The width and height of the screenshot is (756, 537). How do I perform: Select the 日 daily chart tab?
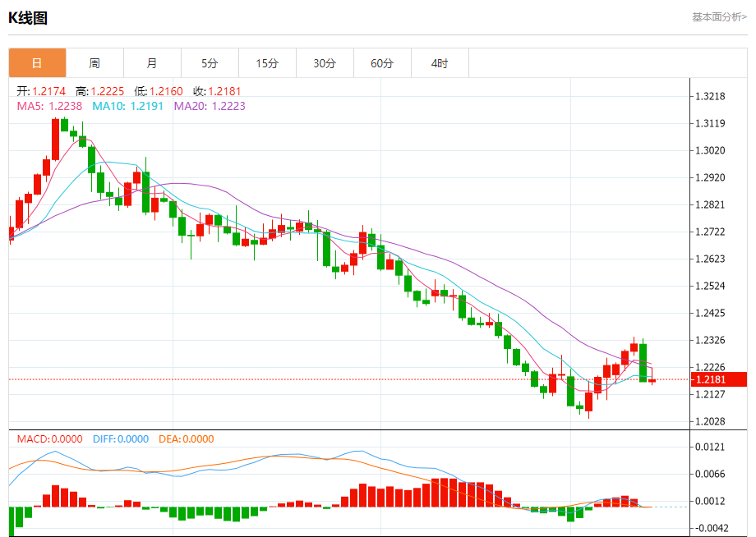[x=37, y=63]
